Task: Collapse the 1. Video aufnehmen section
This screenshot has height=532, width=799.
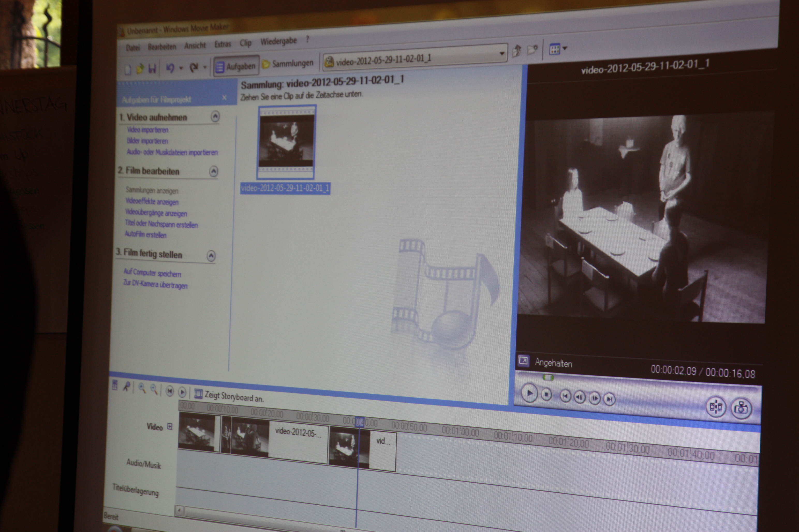Action: pyautogui.click(x=215, y=117)
